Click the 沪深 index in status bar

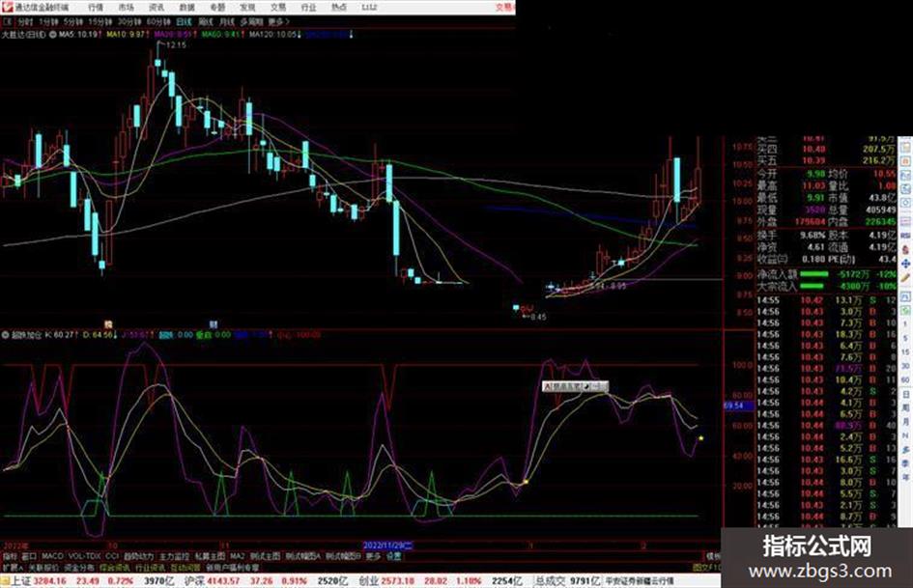[194, 581]
